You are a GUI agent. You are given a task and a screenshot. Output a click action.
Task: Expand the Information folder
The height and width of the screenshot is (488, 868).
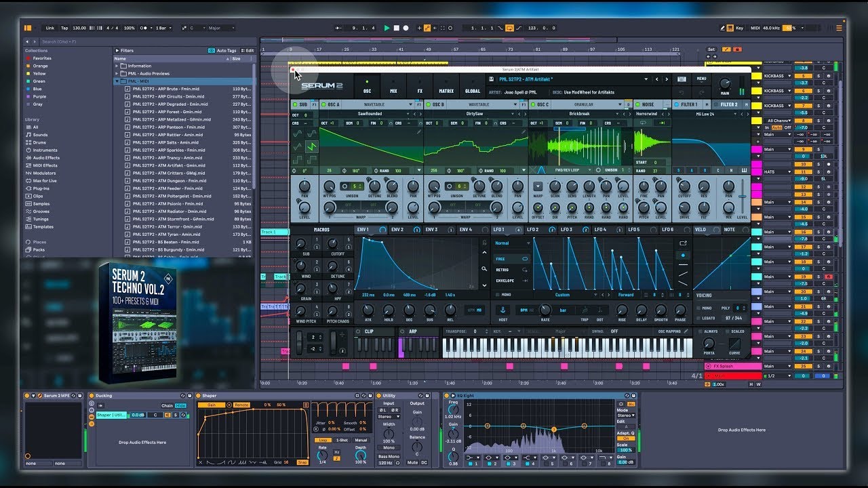117,66
